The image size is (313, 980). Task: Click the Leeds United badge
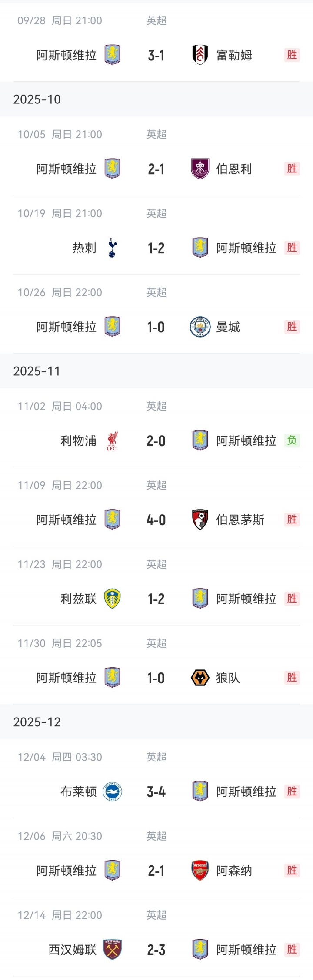pos(112,599)
